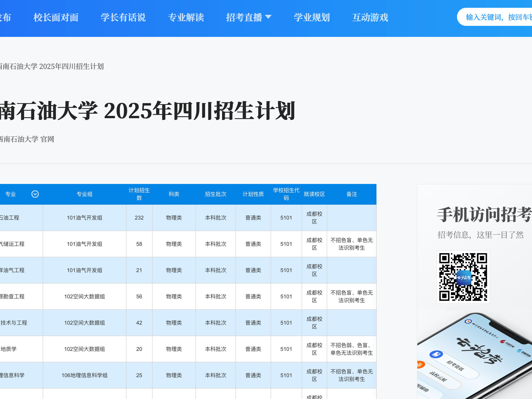Open the 校长面对面 menu item
Image resolution: width=532 pixels, height=399 pixels.
56,18
